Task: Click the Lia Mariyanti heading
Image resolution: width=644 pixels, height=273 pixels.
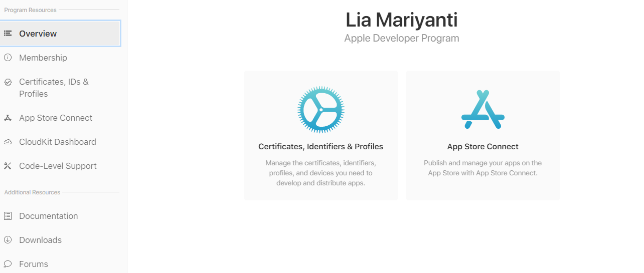Action: pyautogui.click(x=402, y=20)
